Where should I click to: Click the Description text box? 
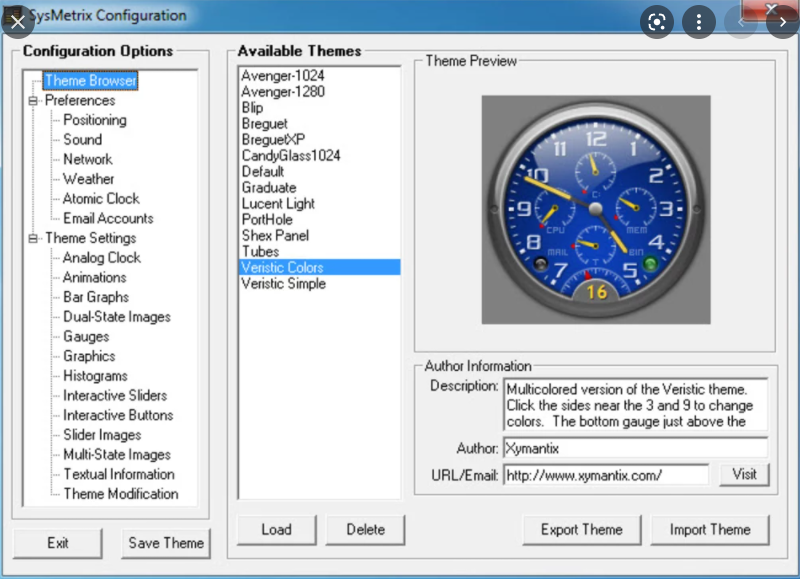tap(636, 405)
